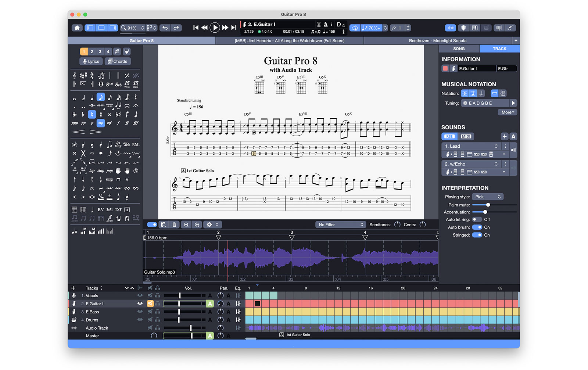Viewport: 588px width, 370px height.
Task: Open the Chords editor
Action: pos(118,61)
